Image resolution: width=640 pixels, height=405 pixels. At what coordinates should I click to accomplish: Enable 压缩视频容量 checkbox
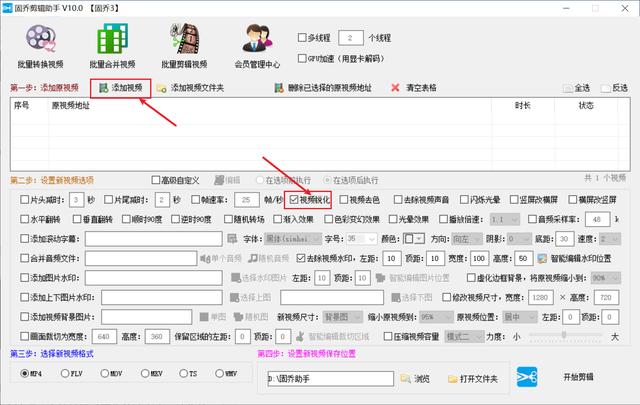pos(388,336)
